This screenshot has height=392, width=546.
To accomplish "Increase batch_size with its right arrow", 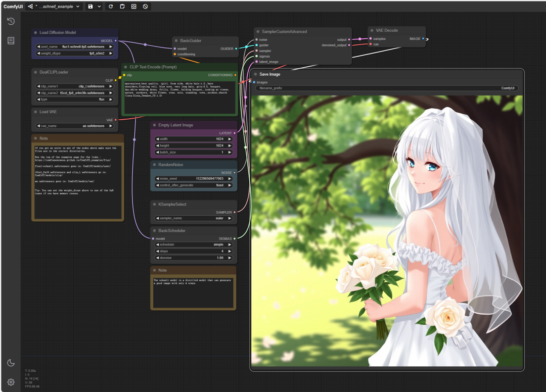I will point(230,152).
